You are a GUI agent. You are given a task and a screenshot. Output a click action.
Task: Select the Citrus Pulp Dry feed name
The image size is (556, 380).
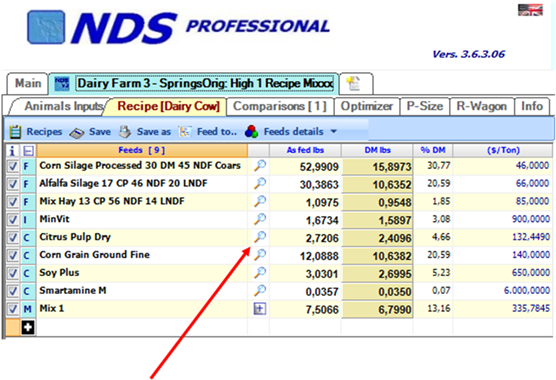click(75, 237)
